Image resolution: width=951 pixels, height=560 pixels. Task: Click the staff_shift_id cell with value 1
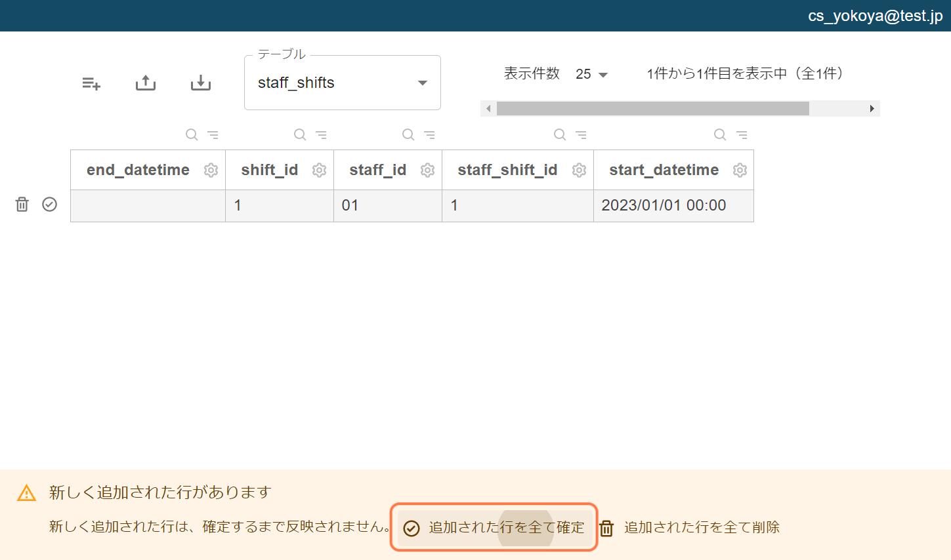click(518, 206)
